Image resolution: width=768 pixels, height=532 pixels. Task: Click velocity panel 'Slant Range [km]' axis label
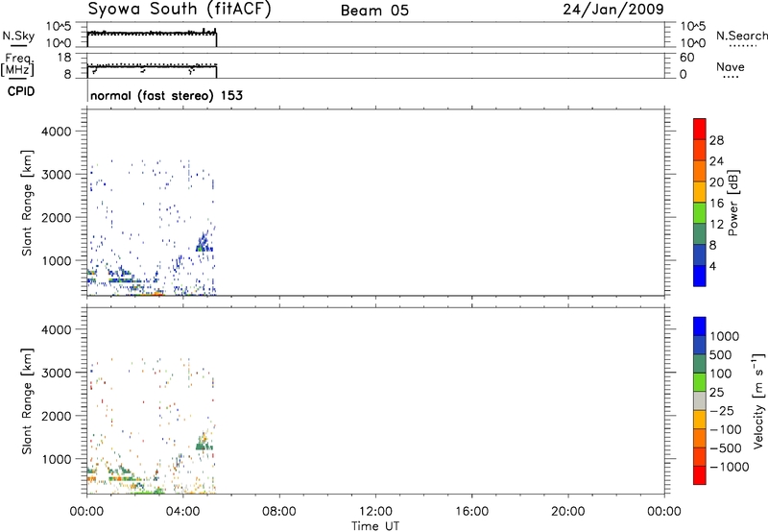tap(27, 401)
